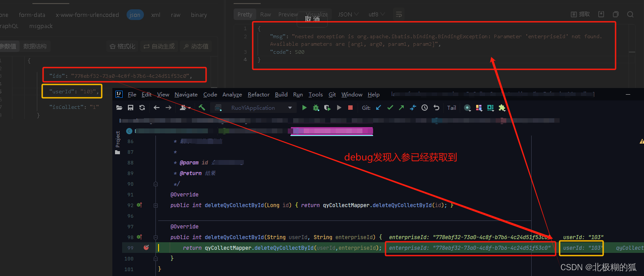Switch response view to Raw tab

265,14
